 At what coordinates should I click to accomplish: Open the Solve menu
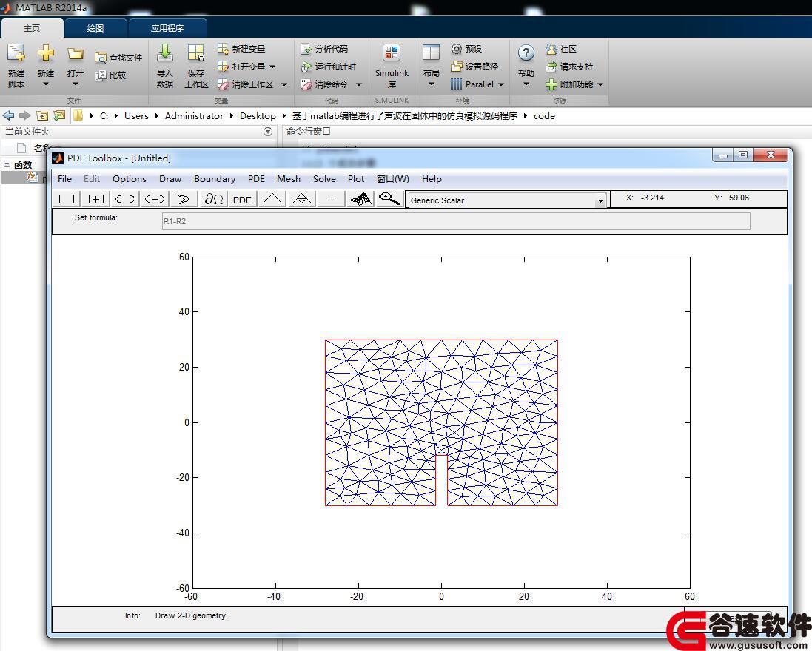(x=324, y=179)
